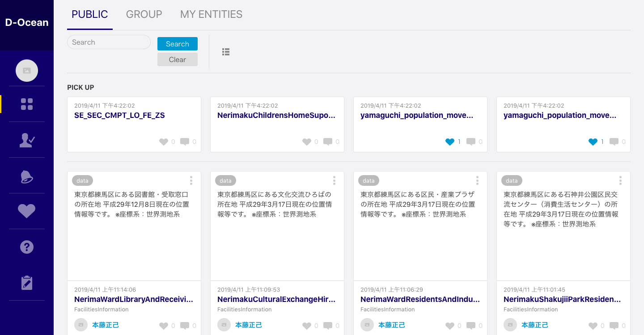Click author avatar on NerimakuCulturalExchange card

pyautogui.click(x=224, y=325)
